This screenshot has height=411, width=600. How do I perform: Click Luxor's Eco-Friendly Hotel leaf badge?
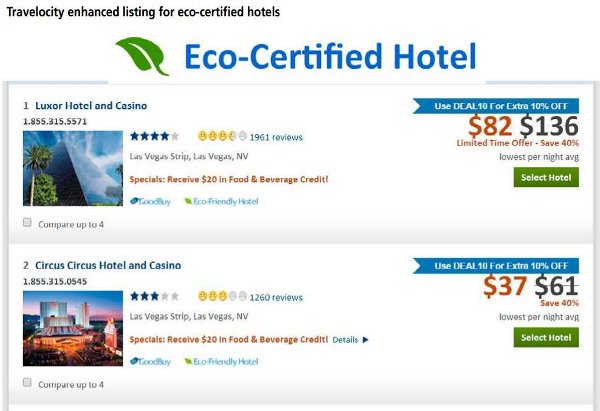222,201
